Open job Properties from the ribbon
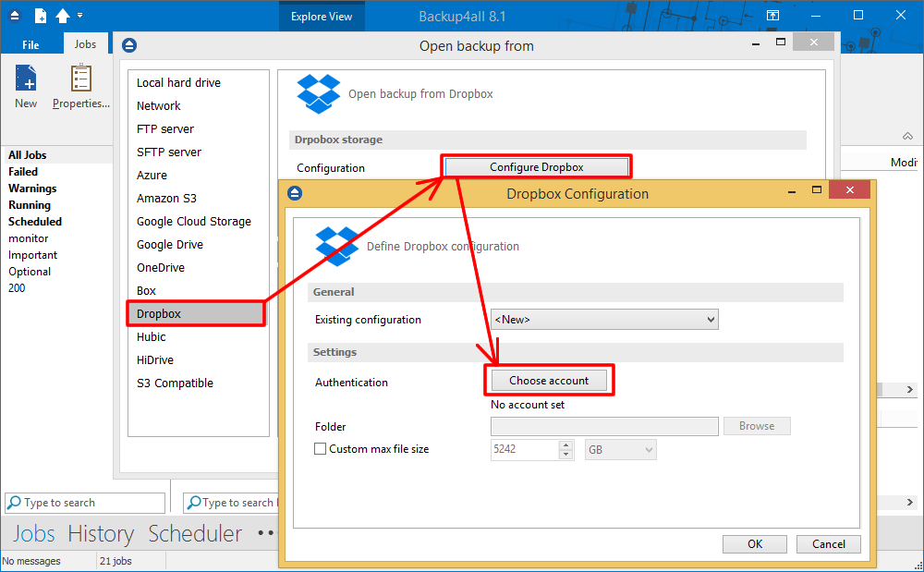The width and height of the screenshot is (924, 572). point(80,79)
